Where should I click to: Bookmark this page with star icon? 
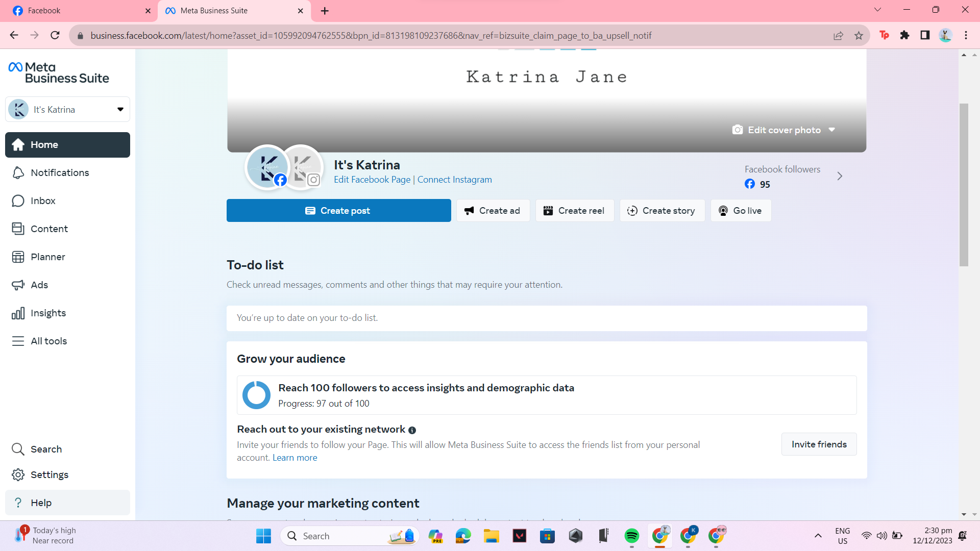[x=859, y=36]
